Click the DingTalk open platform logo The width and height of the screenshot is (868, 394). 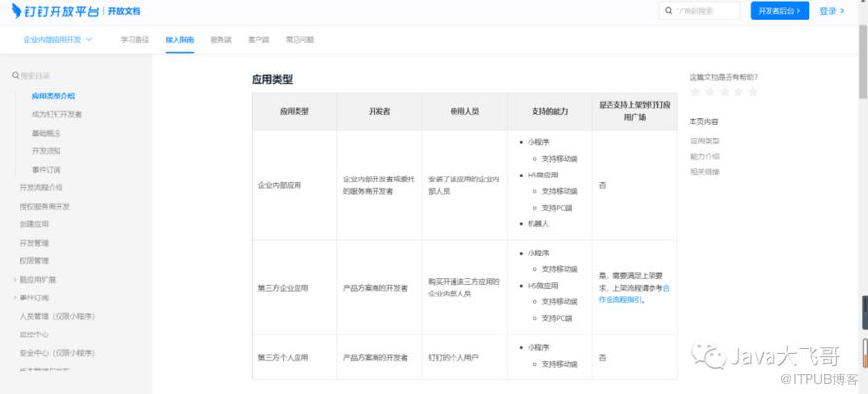point(55,10)
